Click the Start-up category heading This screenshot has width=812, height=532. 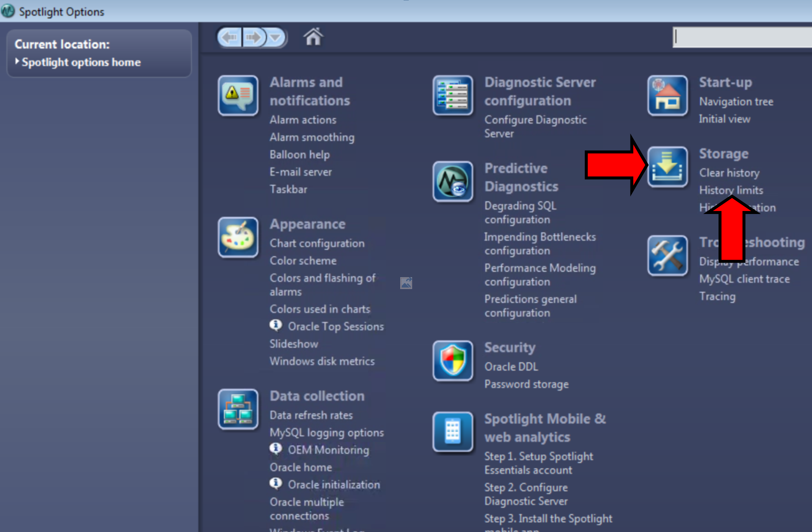726,82
